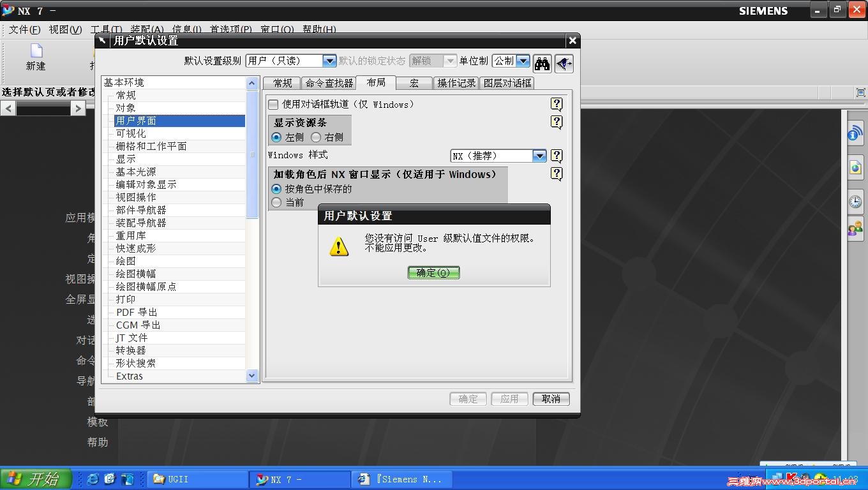Close the 用户默认设置 dialog with X

pyautogui.click(x=572, y=40)
